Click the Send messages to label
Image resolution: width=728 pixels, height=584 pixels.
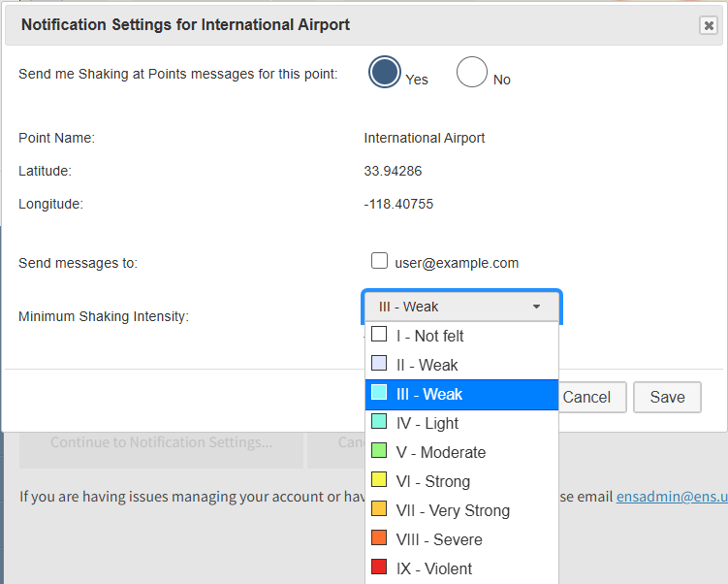78,263
